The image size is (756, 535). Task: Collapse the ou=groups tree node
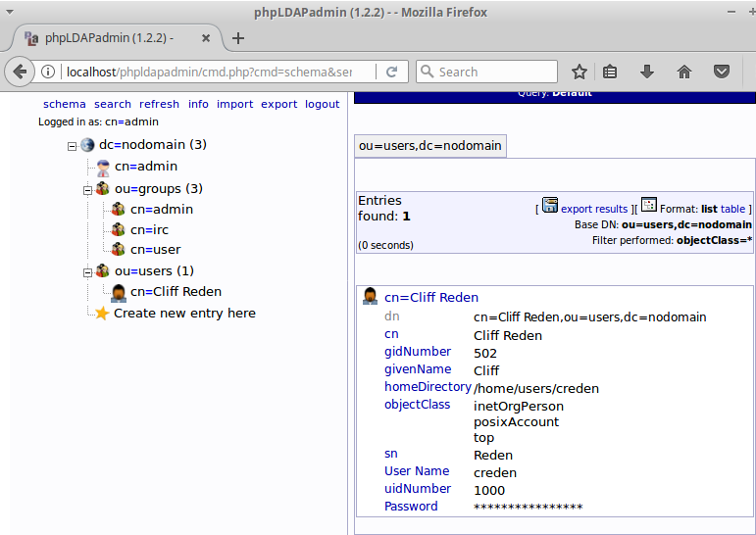(87, 190)
